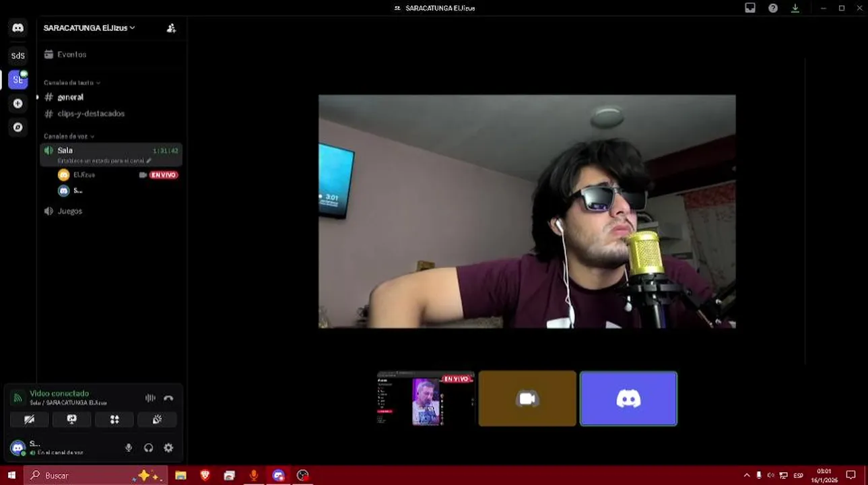Start an activity
The width and height of the screenshot is (868, 485).
[114, 419]
